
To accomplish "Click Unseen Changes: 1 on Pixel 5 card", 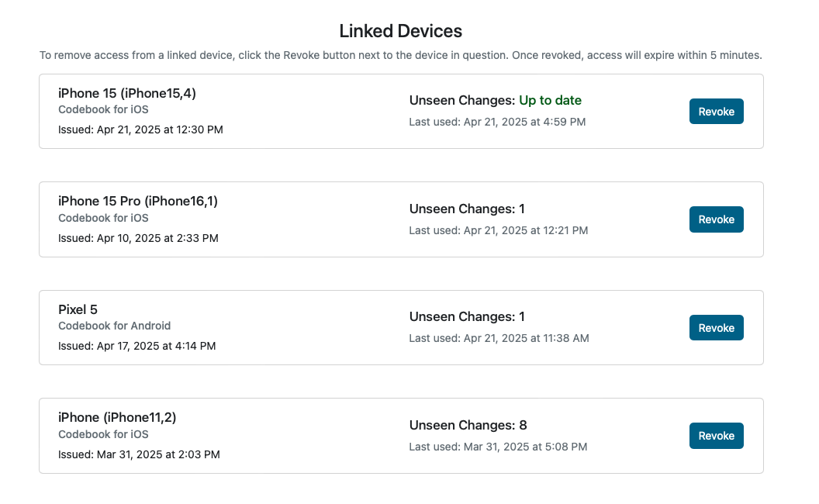I will click(467, 316).
